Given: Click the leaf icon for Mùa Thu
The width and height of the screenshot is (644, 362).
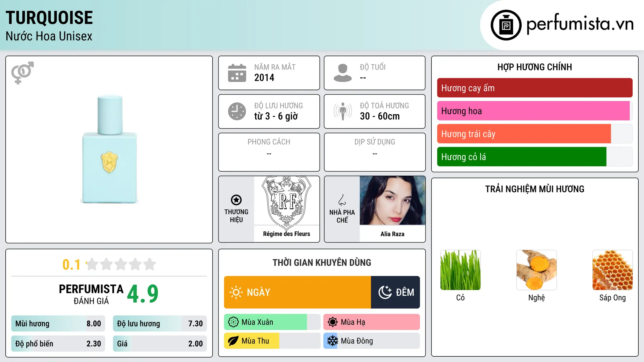Looking at the screenshot, I should [233, 341].
